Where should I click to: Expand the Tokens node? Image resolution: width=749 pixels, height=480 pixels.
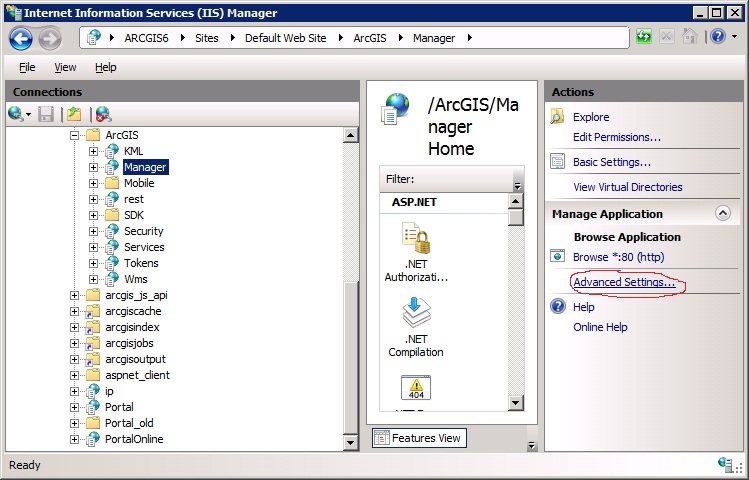point(93,263)
